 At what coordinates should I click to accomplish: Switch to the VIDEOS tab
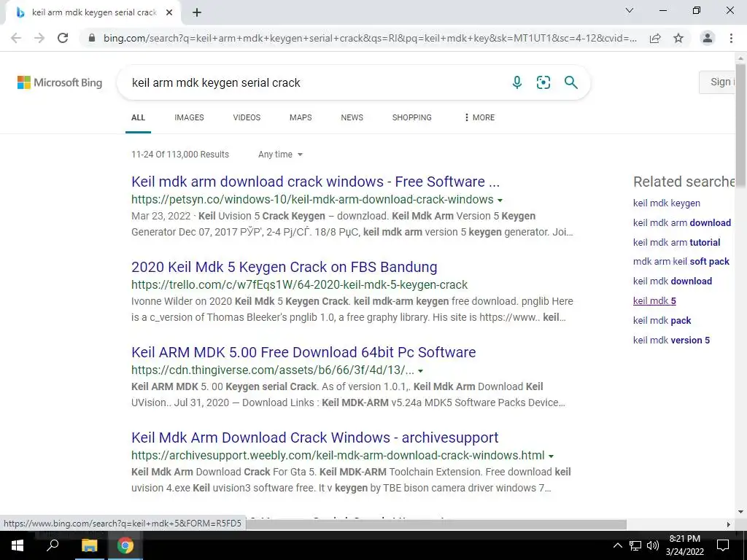pyautogui.click(x=247, y=117)
